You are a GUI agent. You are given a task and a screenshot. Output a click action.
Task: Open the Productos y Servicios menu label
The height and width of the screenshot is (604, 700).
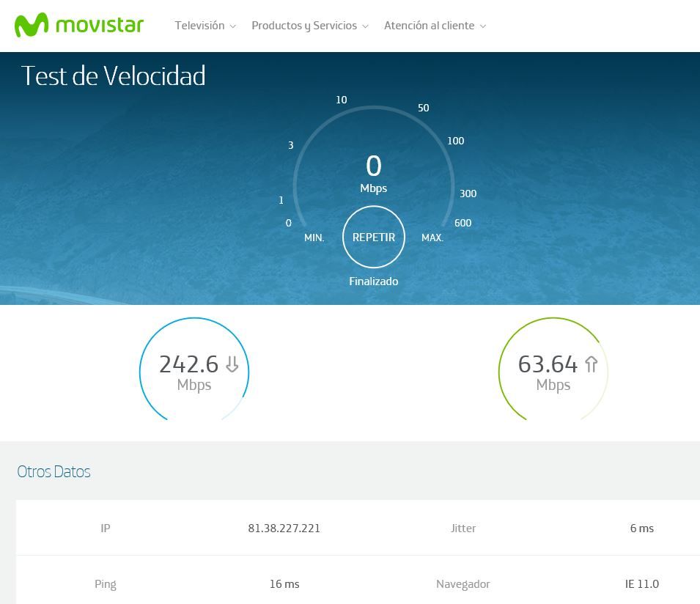(304, 26)
